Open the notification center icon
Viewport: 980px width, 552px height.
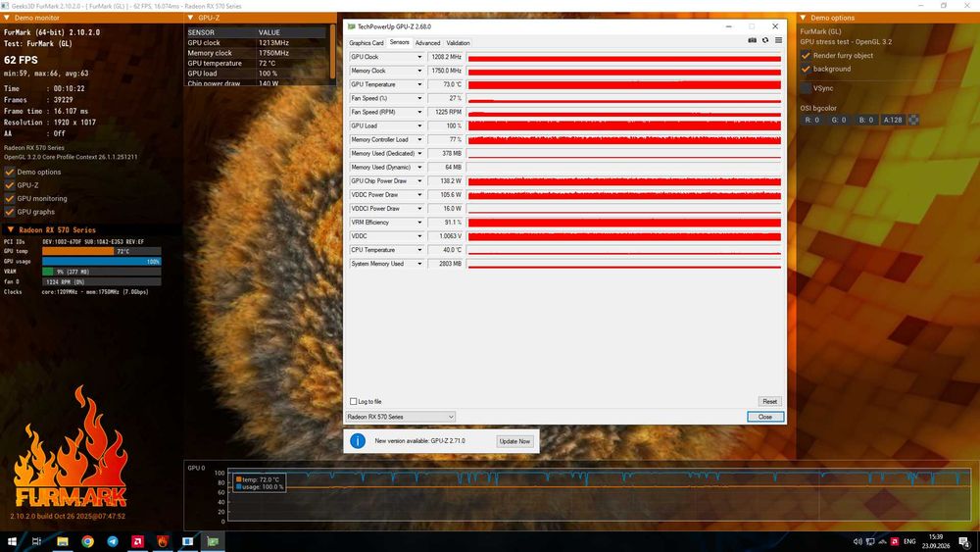coord(964,541)
